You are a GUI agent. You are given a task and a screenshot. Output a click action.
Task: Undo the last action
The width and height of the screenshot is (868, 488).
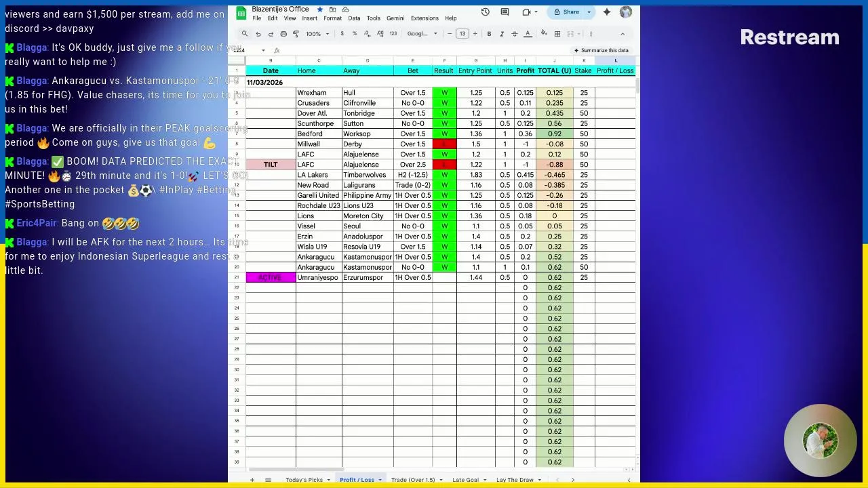pos(258,34)
